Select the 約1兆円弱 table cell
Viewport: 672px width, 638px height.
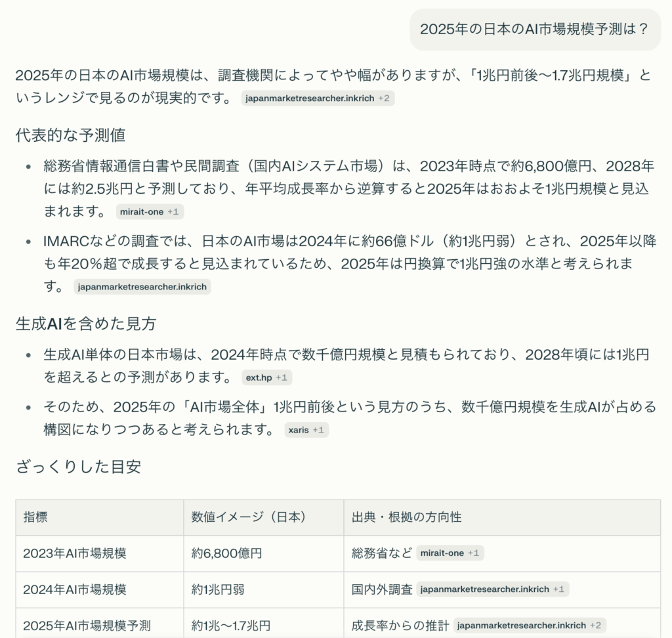click(x=218, y=589)
